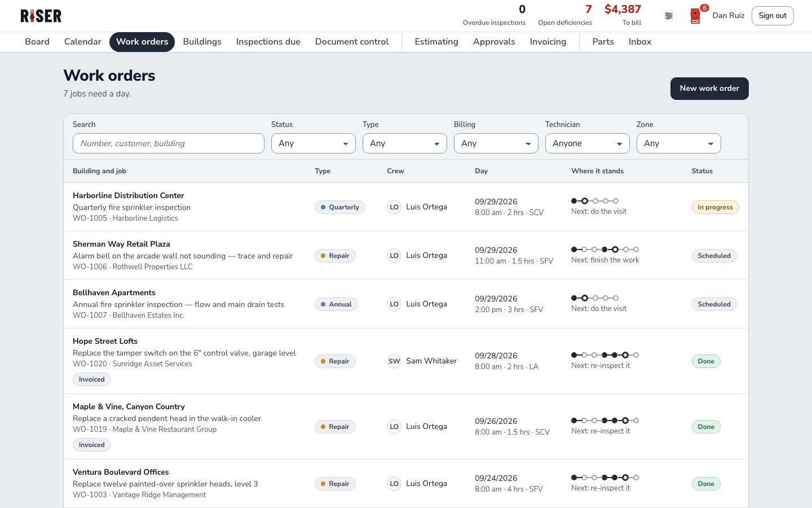Click progress tracker for Hope Street Lofts
This screenshot has height=508, width=812.
(x=605, y=355)
